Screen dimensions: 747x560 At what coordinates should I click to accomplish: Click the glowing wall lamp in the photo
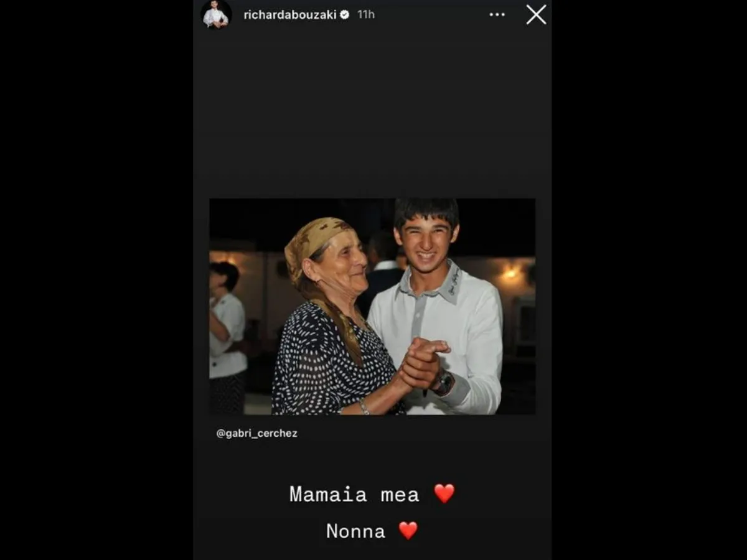(x=510, y=273)
